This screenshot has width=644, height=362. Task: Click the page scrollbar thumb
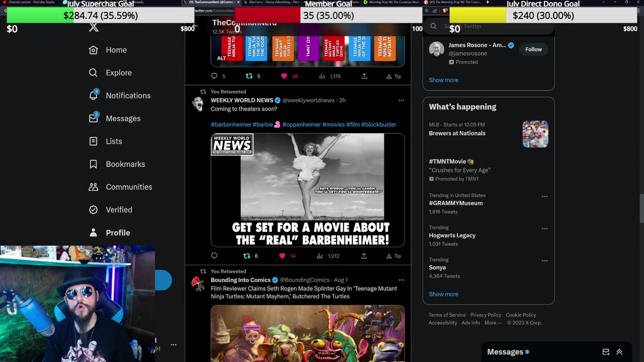point(641,209)
